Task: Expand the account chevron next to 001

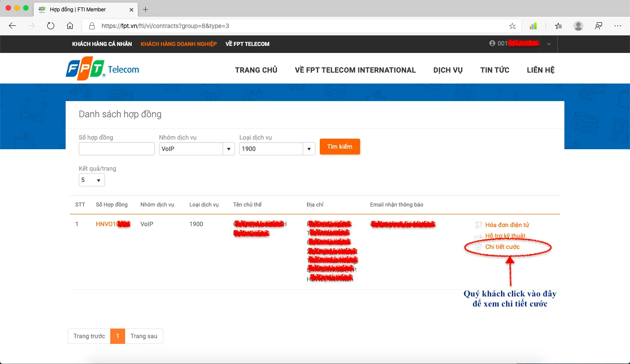Action: point(549,44)
